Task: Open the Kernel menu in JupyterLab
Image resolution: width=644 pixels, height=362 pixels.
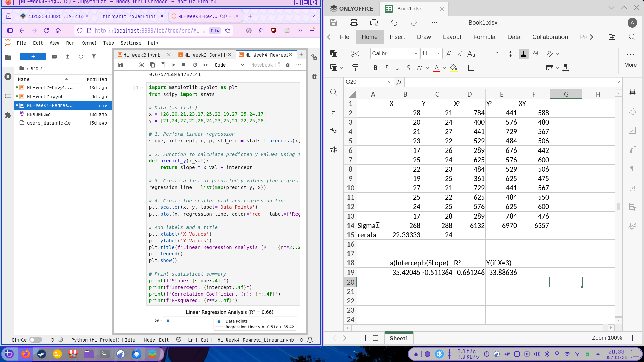Action: point(89,43)
